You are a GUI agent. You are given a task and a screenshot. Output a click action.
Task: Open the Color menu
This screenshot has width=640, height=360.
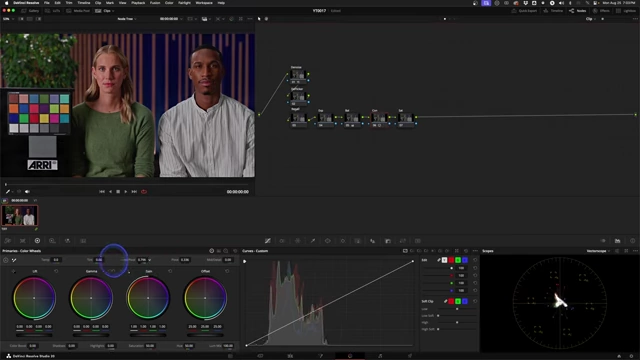[x=169, y=3]
